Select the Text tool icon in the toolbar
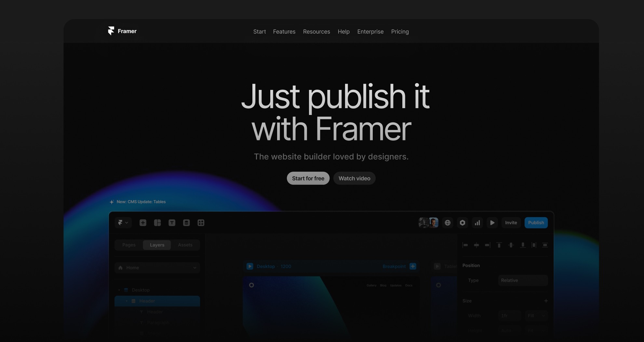644x342 pixels. 172,223
